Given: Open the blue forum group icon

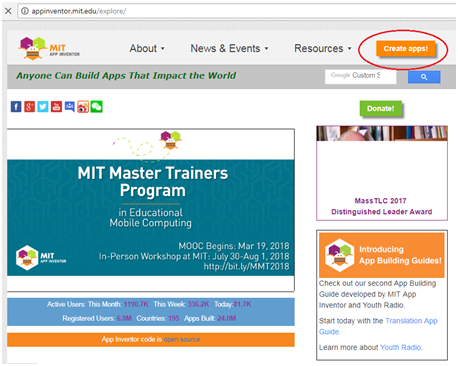Looking at the screenshot, I should pos(70,107).
